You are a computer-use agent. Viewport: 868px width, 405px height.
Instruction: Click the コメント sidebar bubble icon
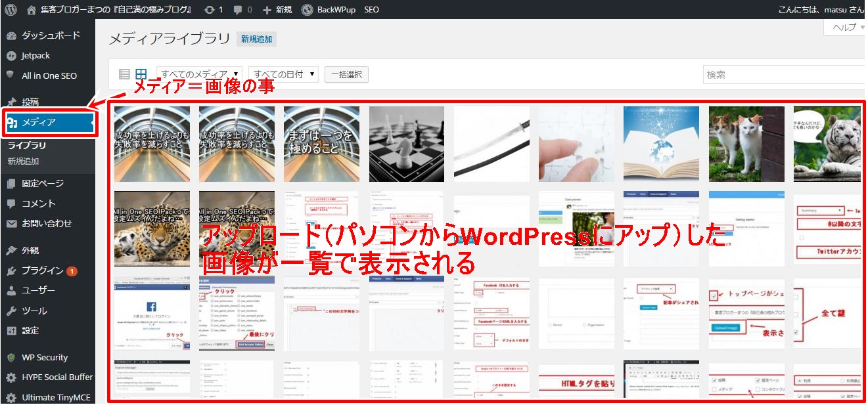11,203
